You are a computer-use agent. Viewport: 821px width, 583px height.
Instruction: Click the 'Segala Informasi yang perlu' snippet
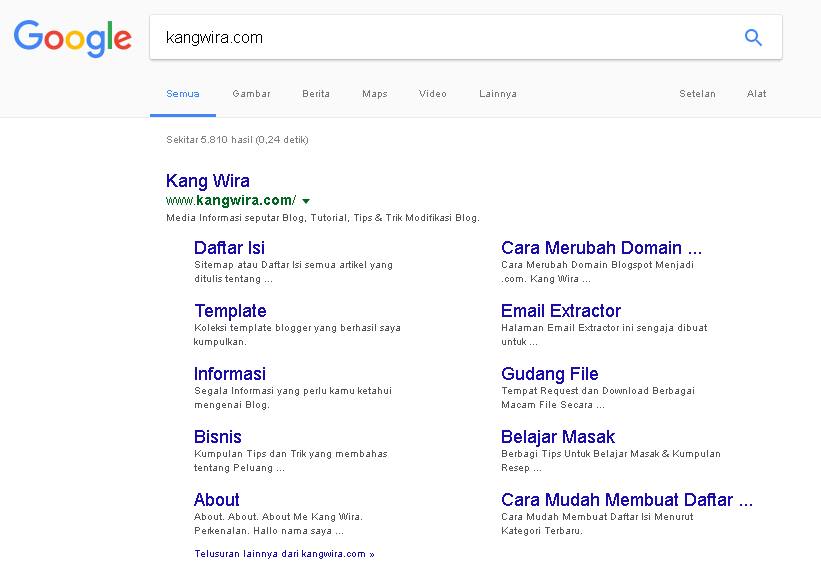click(x=293, y=398)
